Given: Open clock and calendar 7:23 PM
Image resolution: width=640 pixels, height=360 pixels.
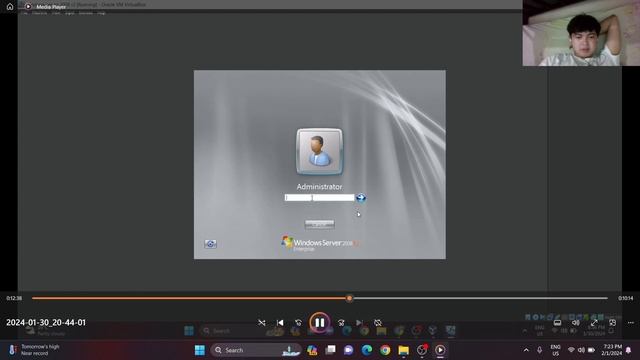Looking at the screenshot, I should (x=611, y=350).
